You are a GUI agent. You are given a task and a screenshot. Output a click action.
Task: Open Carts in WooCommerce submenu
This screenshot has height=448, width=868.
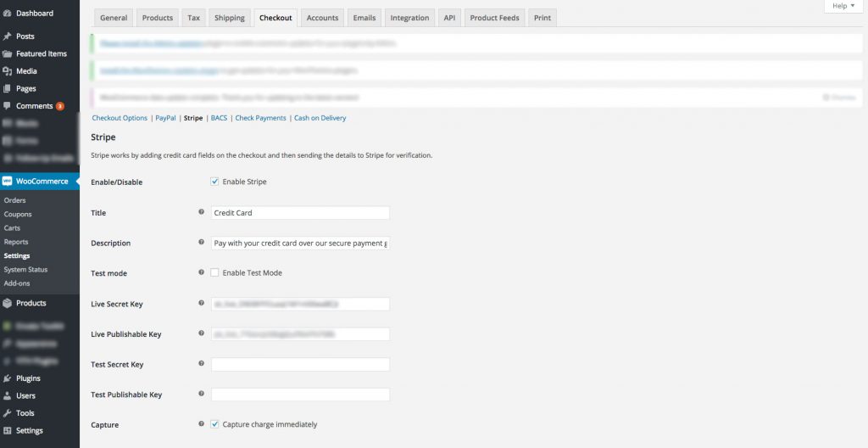(12, 228)
